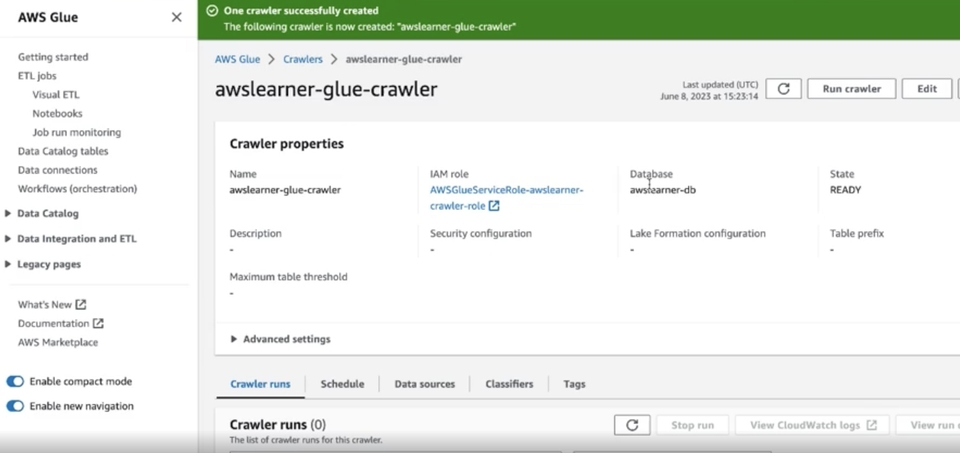Click the success checkmark icon in banner
Screen dimensions: 960x453
click(212, 10)
